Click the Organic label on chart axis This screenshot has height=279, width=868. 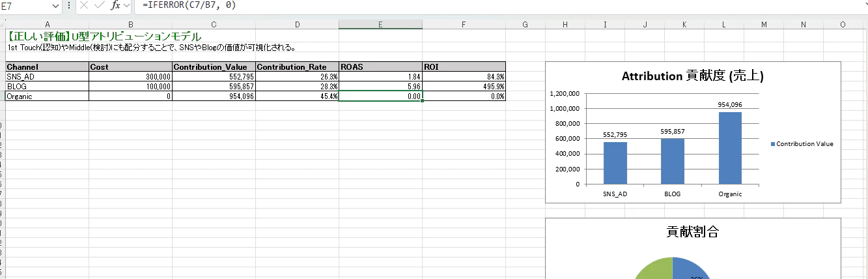click(730, 194)
